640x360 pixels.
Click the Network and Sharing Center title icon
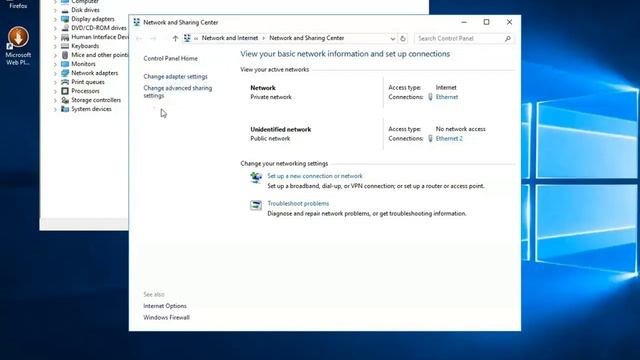click(137, 22)
